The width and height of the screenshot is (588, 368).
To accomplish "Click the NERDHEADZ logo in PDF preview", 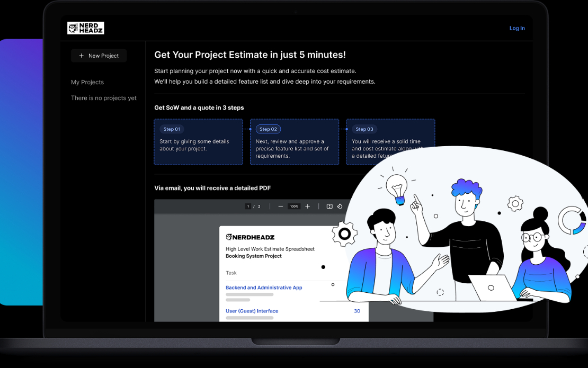I will pyautogui.click(x=250, y=237).
